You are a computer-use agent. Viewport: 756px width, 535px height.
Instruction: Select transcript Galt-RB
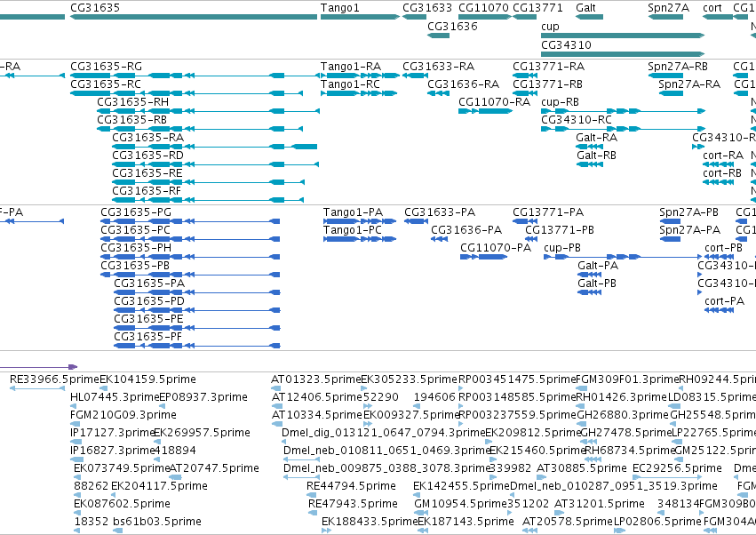596,156
